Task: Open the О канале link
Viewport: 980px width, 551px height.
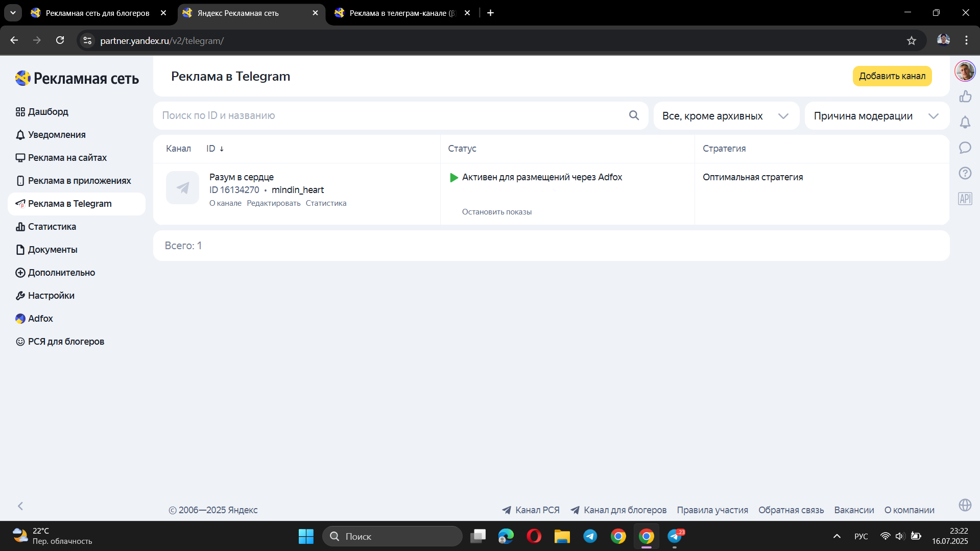Action: [x=225, y=203]
